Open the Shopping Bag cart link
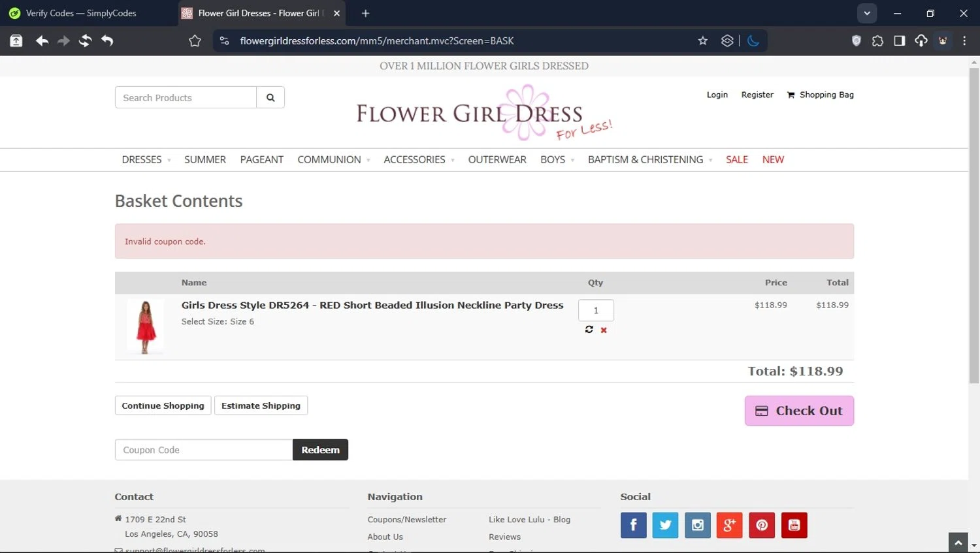Viewport: 980px width, 553px height. (x=821, y=95)
